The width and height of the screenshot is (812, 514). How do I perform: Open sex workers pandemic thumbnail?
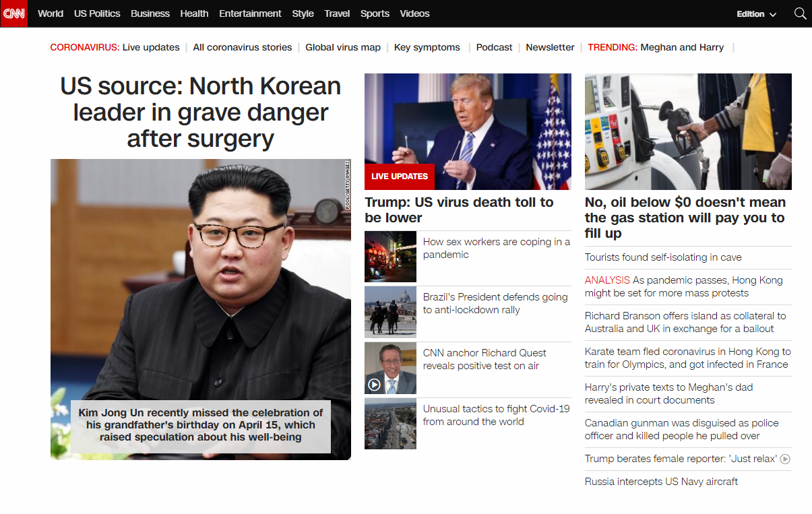(x=390, y=256)
